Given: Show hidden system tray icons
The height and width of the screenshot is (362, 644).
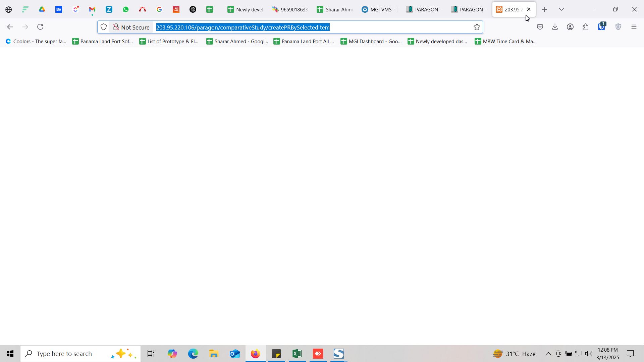Looking at the screenshot, I should (548, 354).
